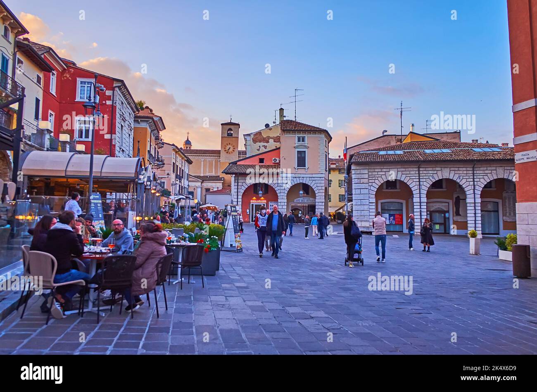Select the "Piazza Giuseppe Malvezzi" street sign
Viewport: 537px width, 392px height.
coord(525,157)
